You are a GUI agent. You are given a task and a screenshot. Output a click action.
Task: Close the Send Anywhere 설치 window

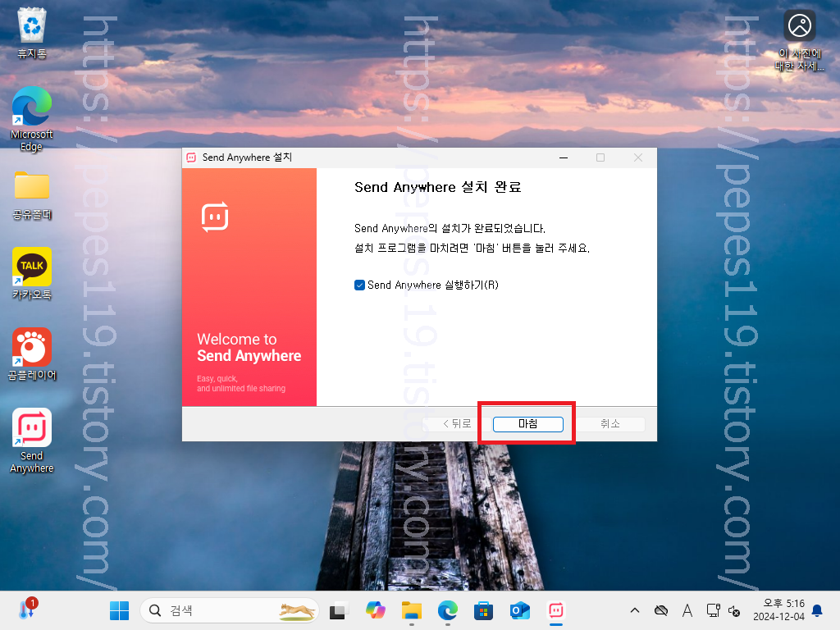[638, 157]
